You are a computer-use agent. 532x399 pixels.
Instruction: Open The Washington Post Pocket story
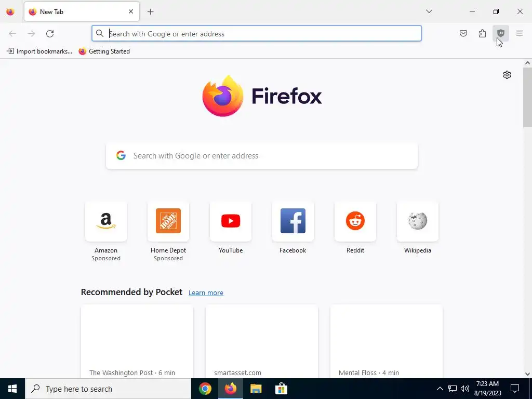tap(137, 341)
